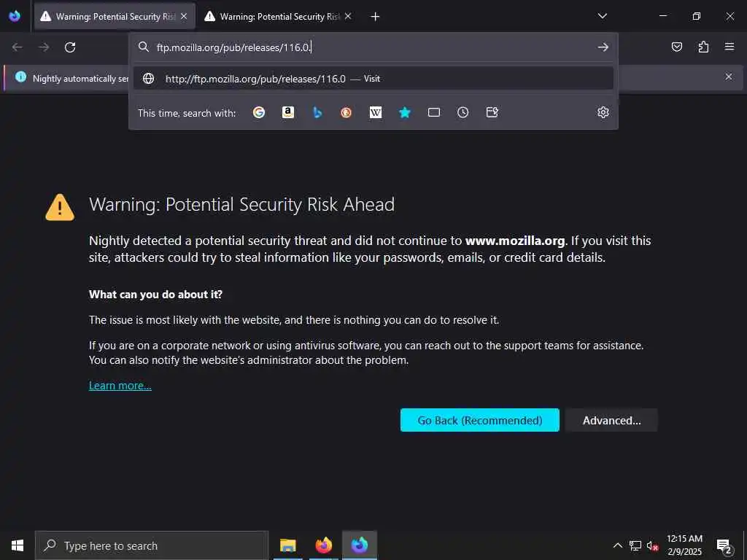Click the go arrow in the address bar
The width and height of the screenshot is (747, 560).
[603, 47]
